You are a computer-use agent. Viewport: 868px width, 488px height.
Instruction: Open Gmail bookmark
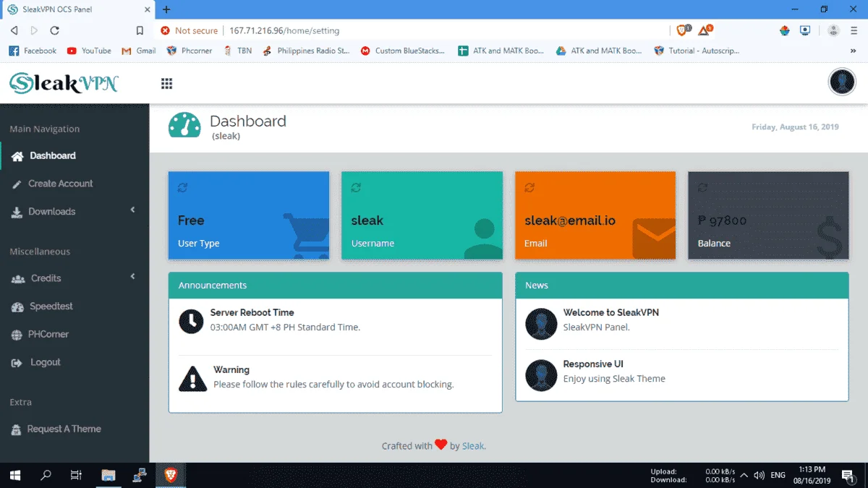click(139, 51)
